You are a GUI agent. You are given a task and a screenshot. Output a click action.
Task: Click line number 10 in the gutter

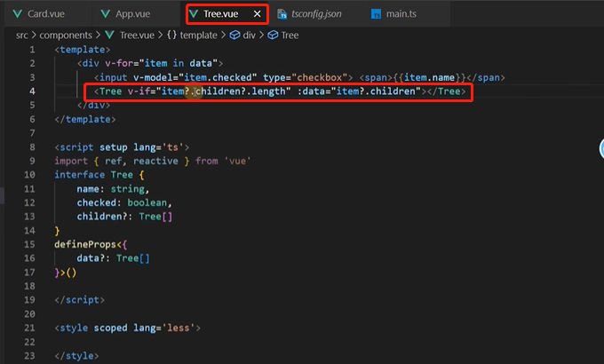pos(29,175)
